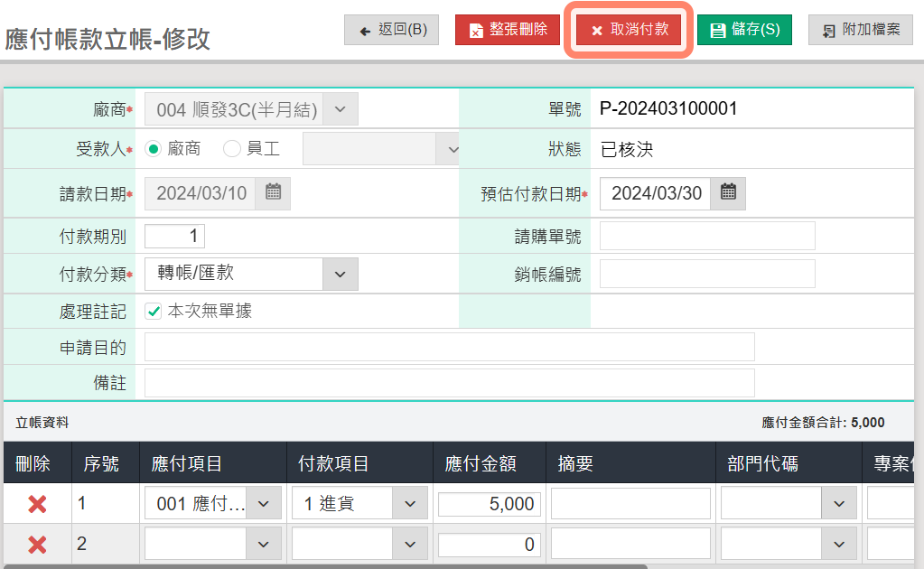Screen dimensions: 924x569
Task: Open row 1 付款項目 dropdown
Action: click(409, 504)
